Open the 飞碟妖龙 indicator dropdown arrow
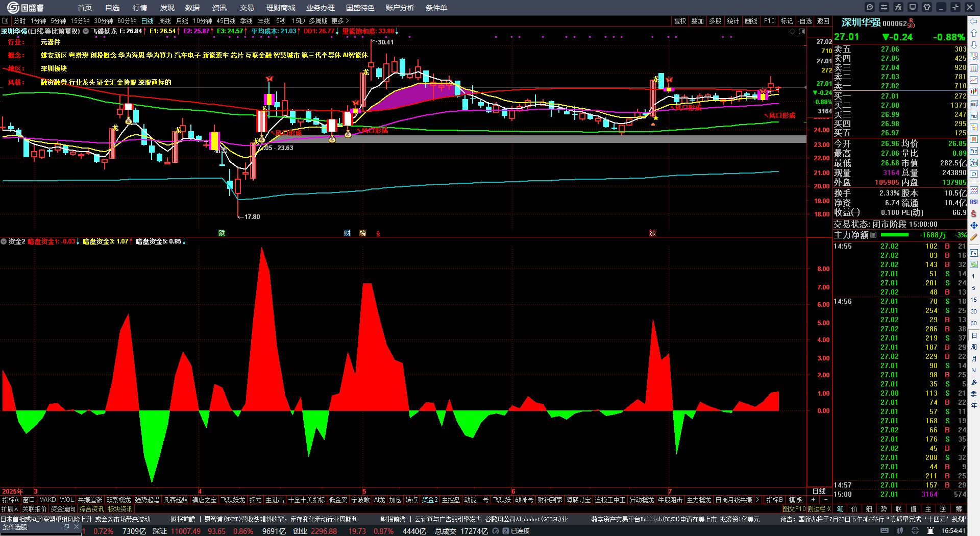Image resolution: width=980 pixels, height=536 pixels. coord(86,31)
